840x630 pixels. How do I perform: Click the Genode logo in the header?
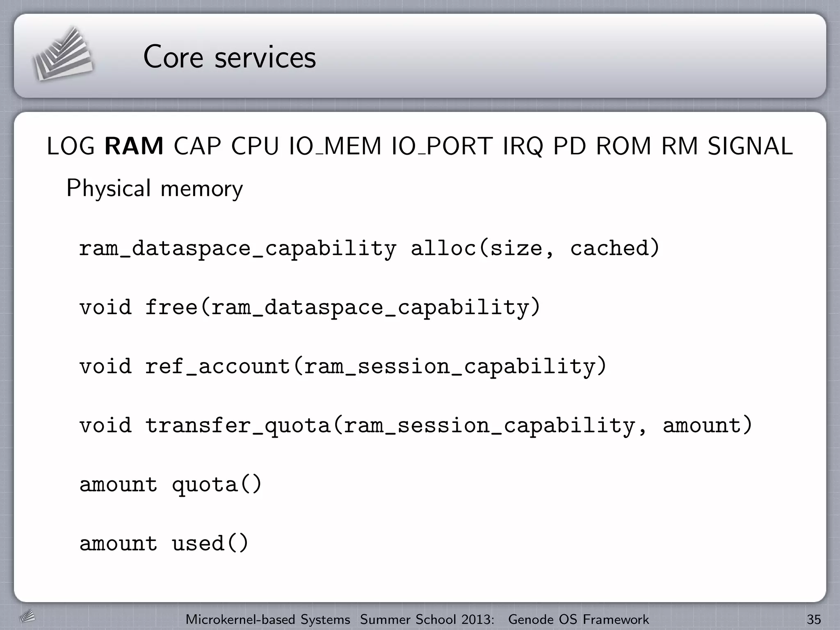(x=63, y=55)
